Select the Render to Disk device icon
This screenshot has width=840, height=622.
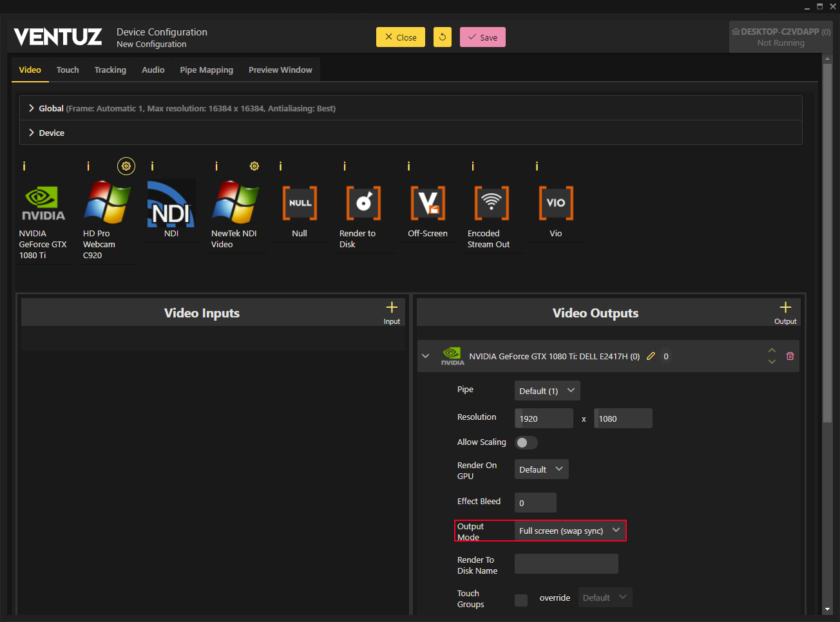point(363,203)
